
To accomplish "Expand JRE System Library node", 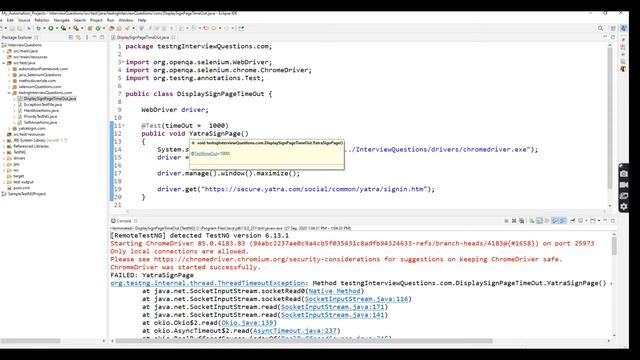I will [4, 140].
